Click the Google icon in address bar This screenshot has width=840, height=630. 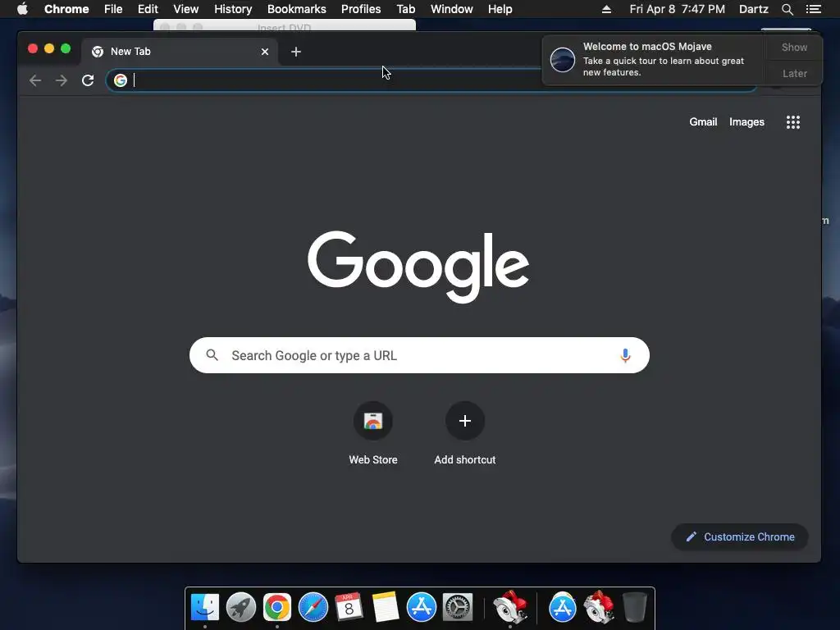121,80
